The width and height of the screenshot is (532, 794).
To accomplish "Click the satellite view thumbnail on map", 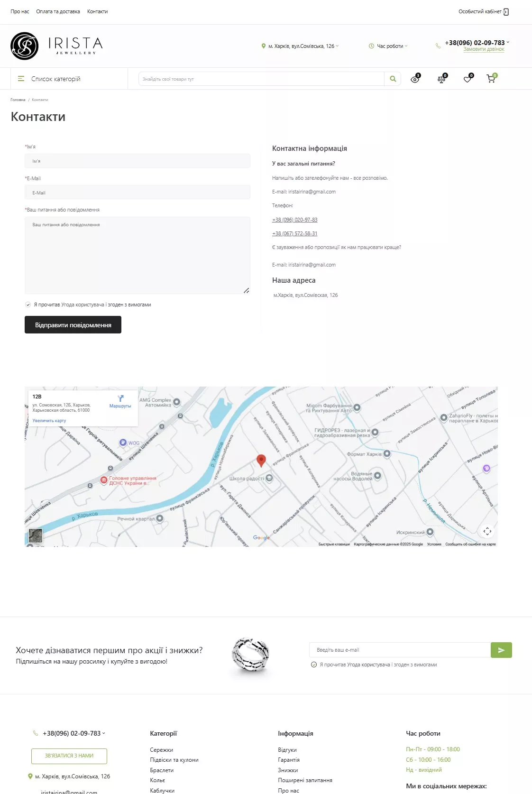I will point(36,535).
